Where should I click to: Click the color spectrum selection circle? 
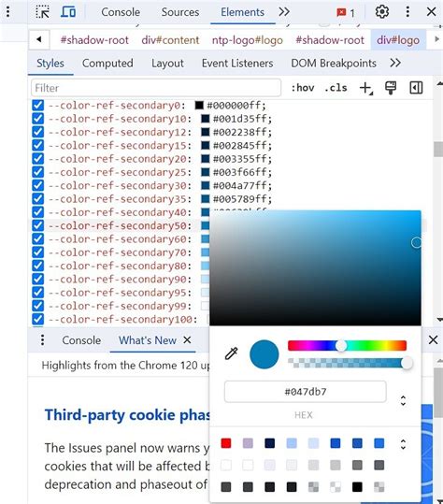416,242
